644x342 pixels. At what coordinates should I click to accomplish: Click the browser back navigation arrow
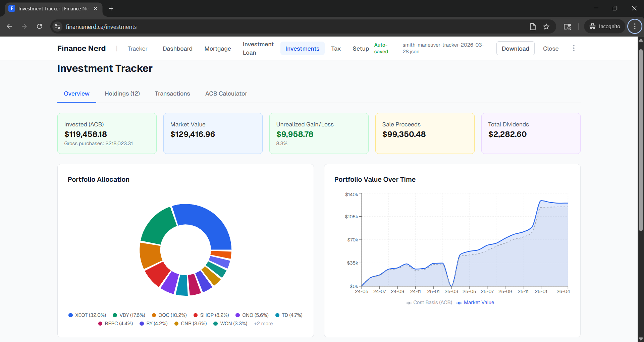click(9, 26)
